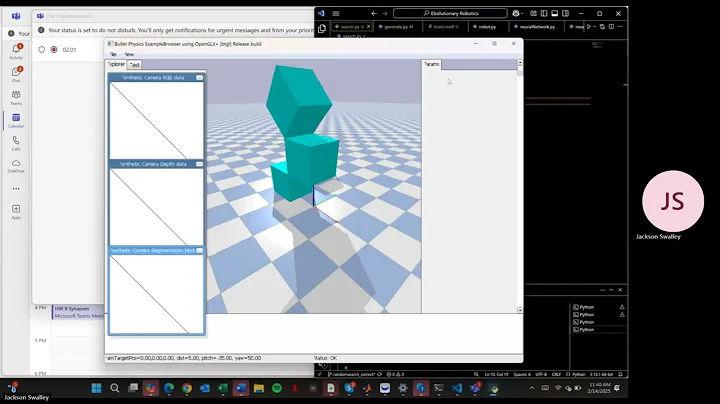The image size is (720, 404).
Task: Open the Windows Start menu
Action: 96,388
